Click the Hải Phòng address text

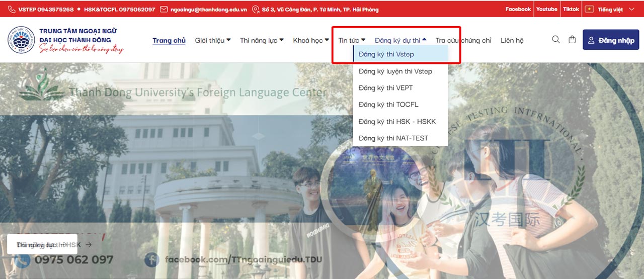coord(320,10)
